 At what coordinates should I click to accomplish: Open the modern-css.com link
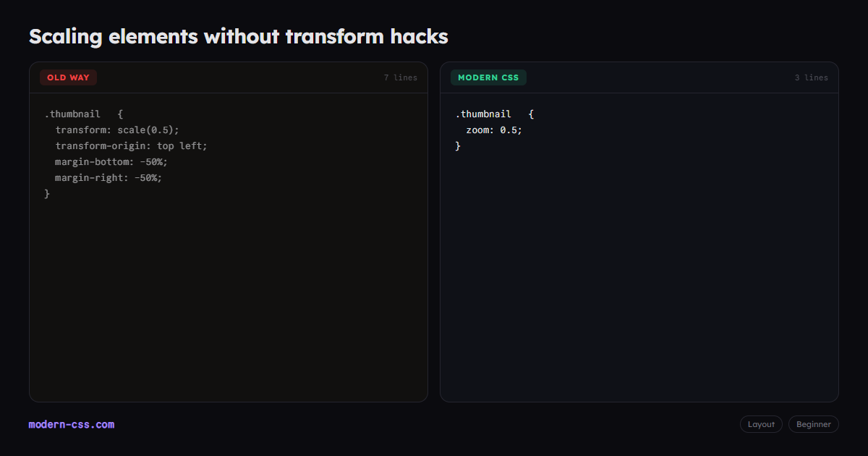pyautogui.click(x=72, y=424)
